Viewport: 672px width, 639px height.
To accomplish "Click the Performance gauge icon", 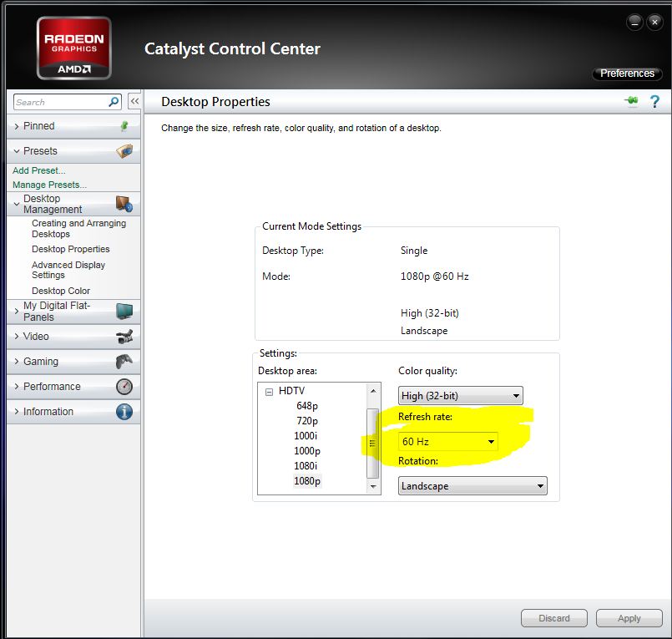I will 124,387.
